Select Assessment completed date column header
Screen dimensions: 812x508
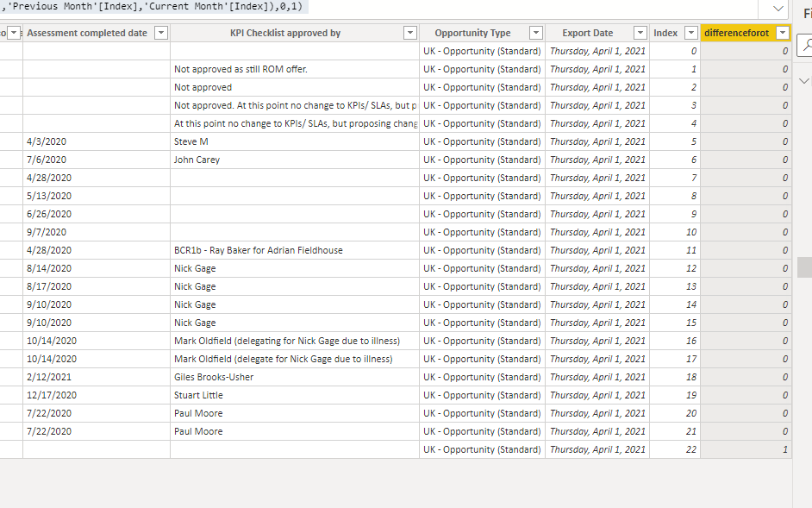[x=87, y=33]
